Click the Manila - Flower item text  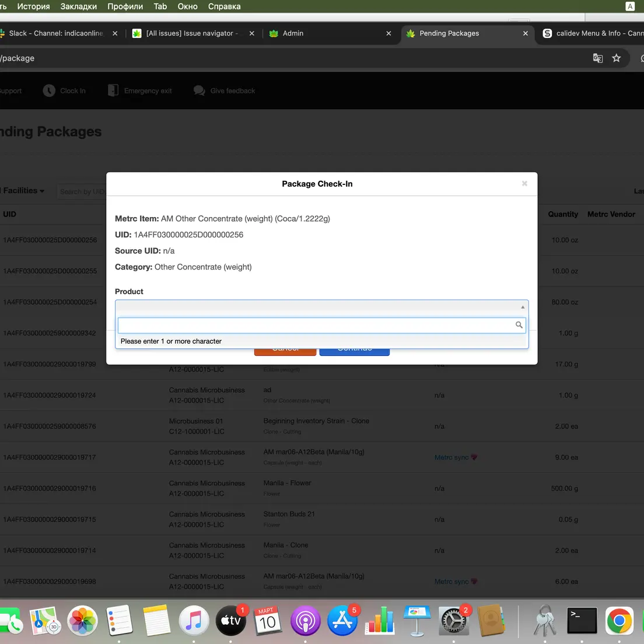coord(287,482)
